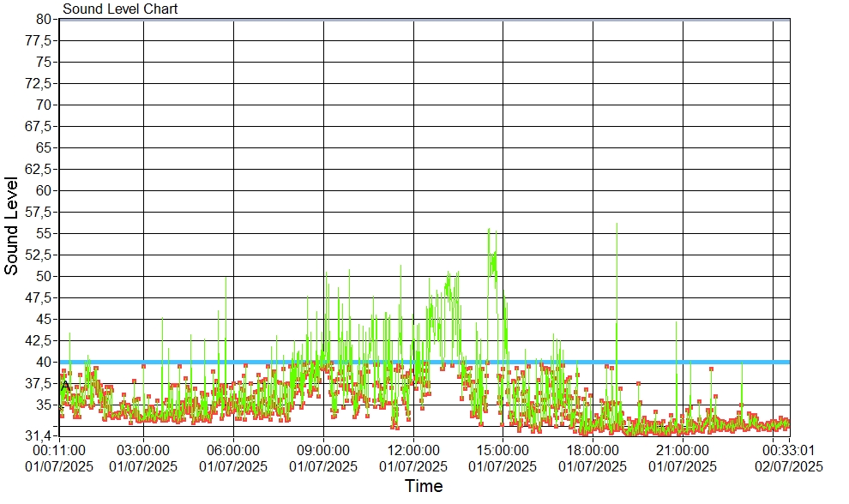Click the 00:11:00 start time label
This screenshot has height=504, width=849.
click(58, 449)
